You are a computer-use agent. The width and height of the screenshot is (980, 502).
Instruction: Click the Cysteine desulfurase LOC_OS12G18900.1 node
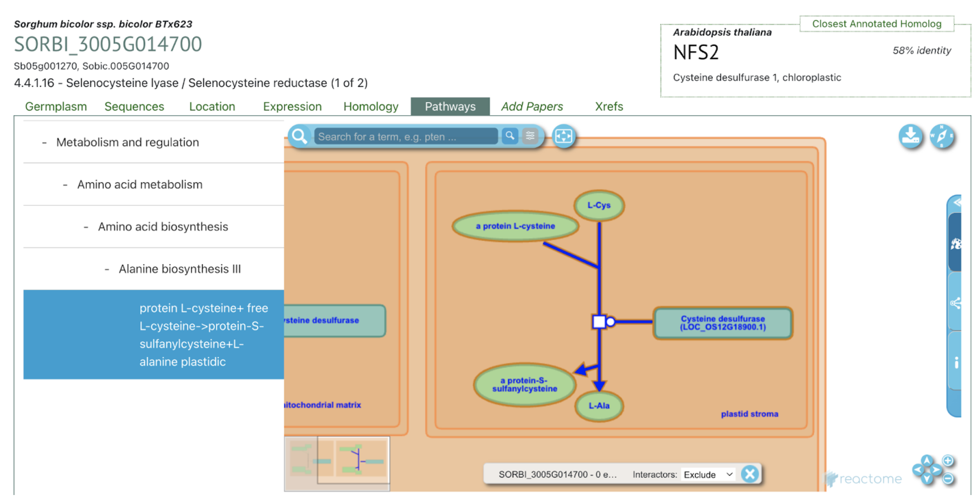722,323
